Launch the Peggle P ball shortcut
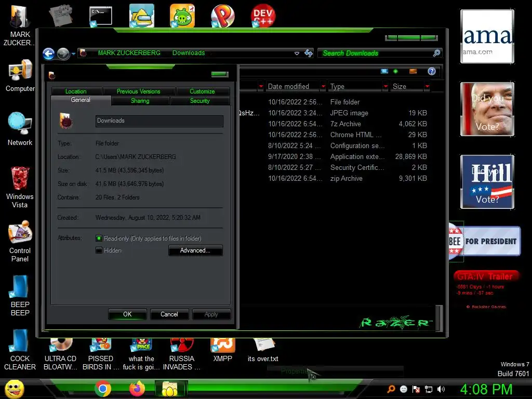This screenshot has height=399, width=532. tap(222, 16)
